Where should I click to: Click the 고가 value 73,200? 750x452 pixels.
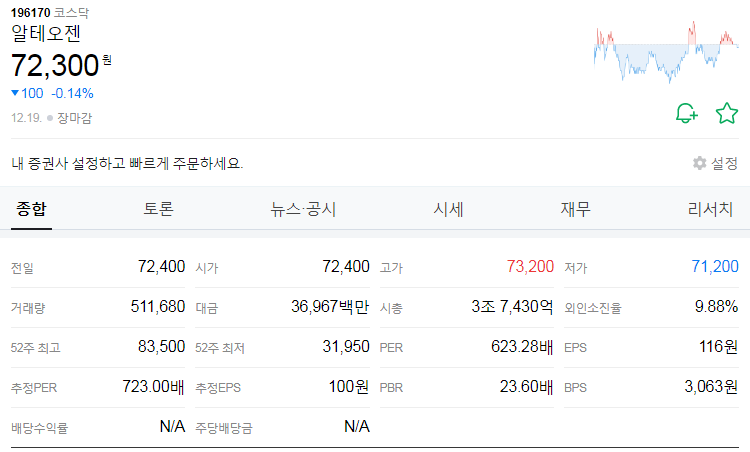click(530, 266)
